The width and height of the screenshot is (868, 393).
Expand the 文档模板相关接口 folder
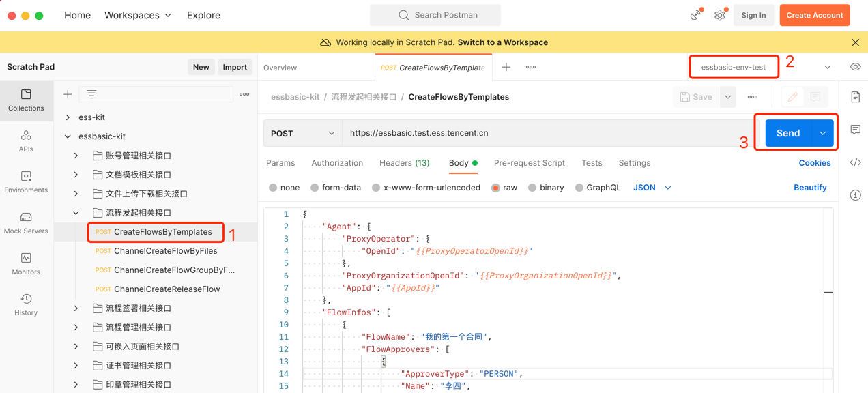coord(76,175)
